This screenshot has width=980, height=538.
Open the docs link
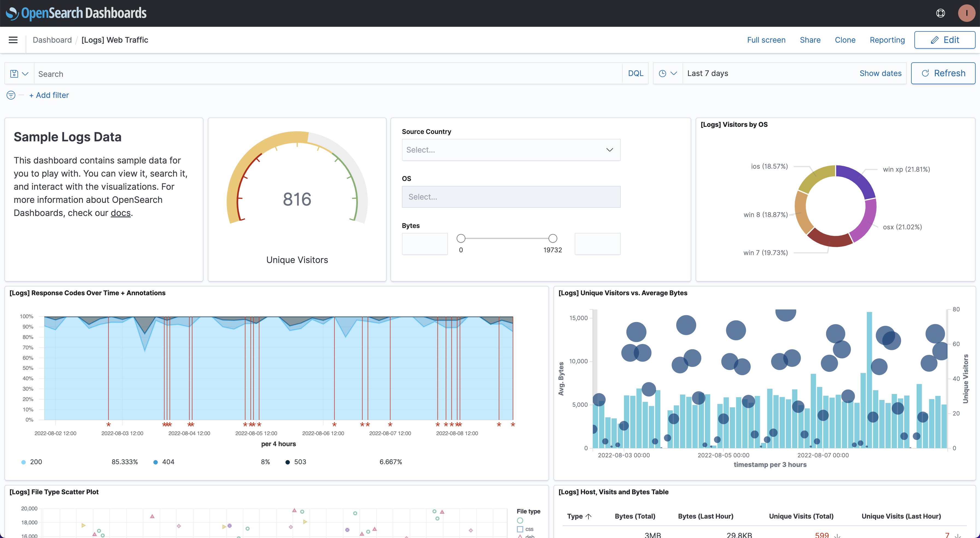121,213
